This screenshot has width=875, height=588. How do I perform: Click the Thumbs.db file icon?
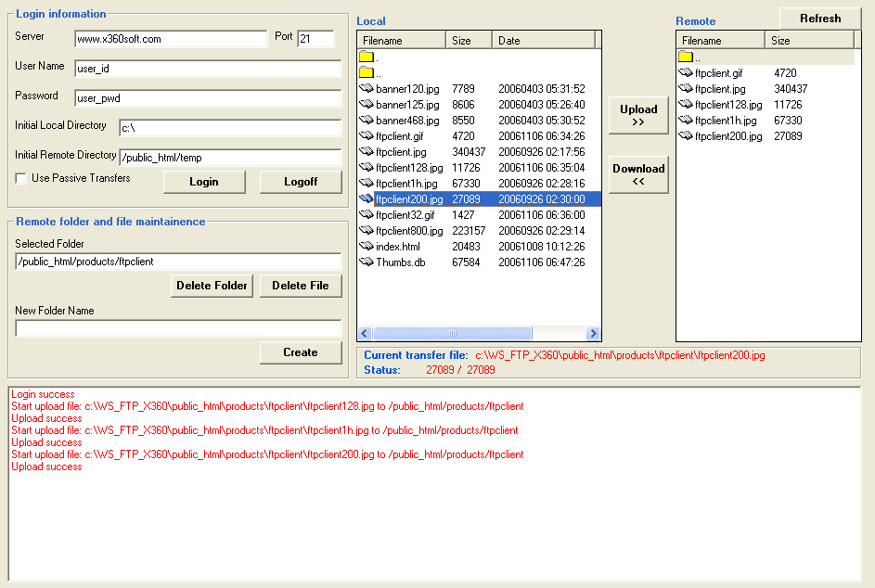(x=366, y=262)
